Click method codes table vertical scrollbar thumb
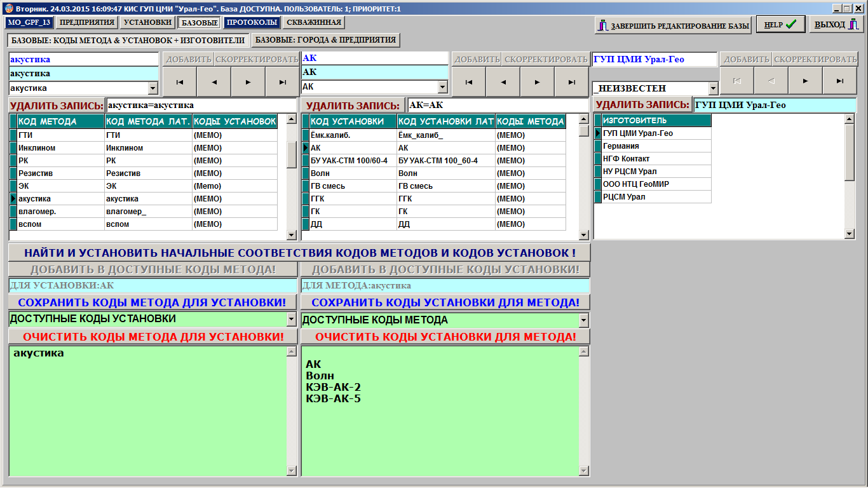Image resolution: width=868 pixels, height=488 pixels. [292, 154]
